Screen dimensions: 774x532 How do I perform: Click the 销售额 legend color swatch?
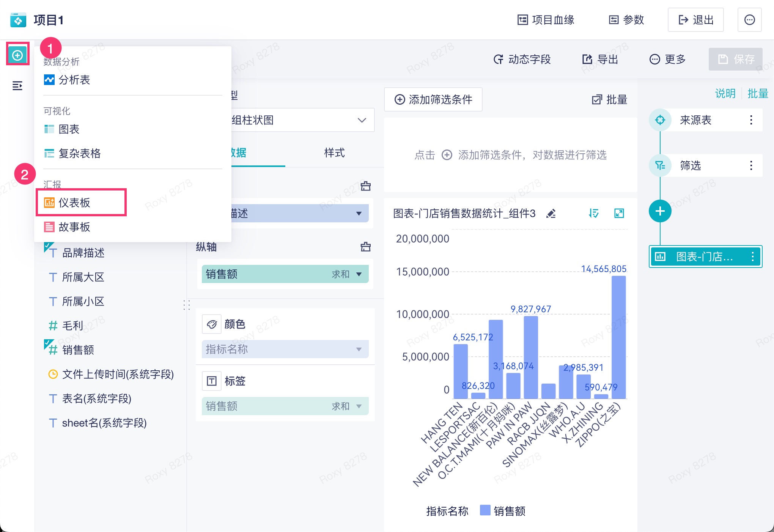point(485,510)
